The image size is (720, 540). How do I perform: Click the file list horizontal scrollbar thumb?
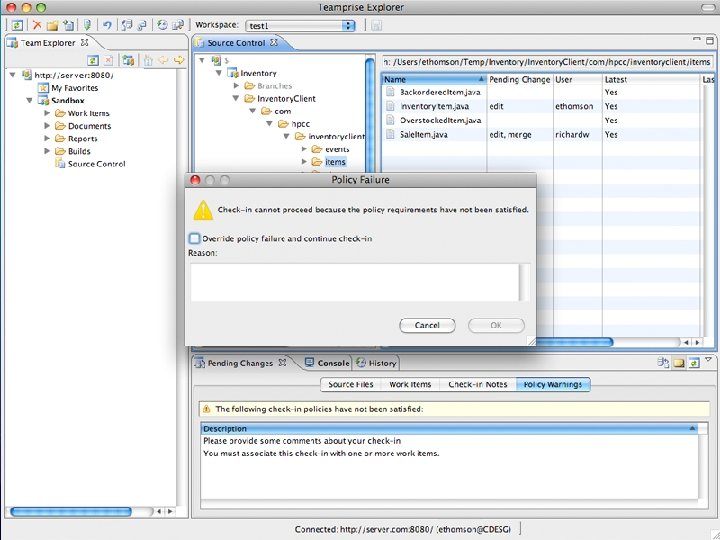point(574,342)
